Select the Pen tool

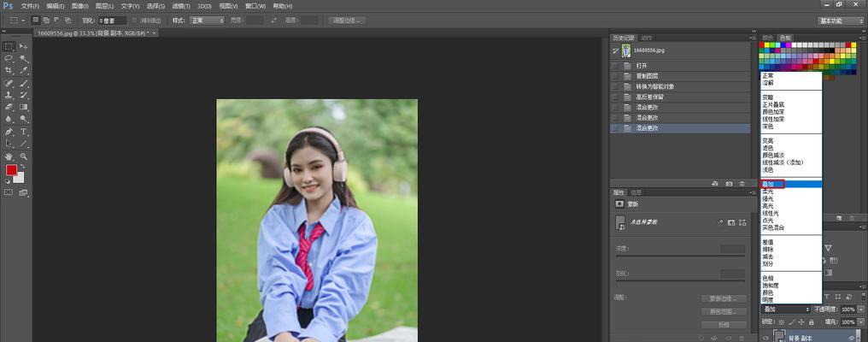point(9,132)
